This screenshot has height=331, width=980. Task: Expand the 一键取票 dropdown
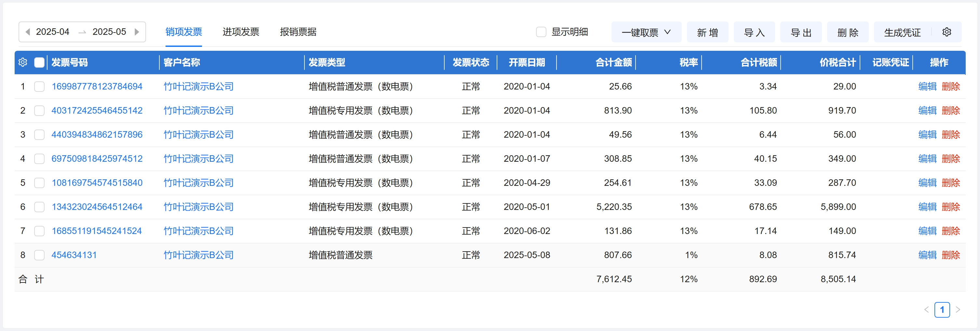point(646,32)
